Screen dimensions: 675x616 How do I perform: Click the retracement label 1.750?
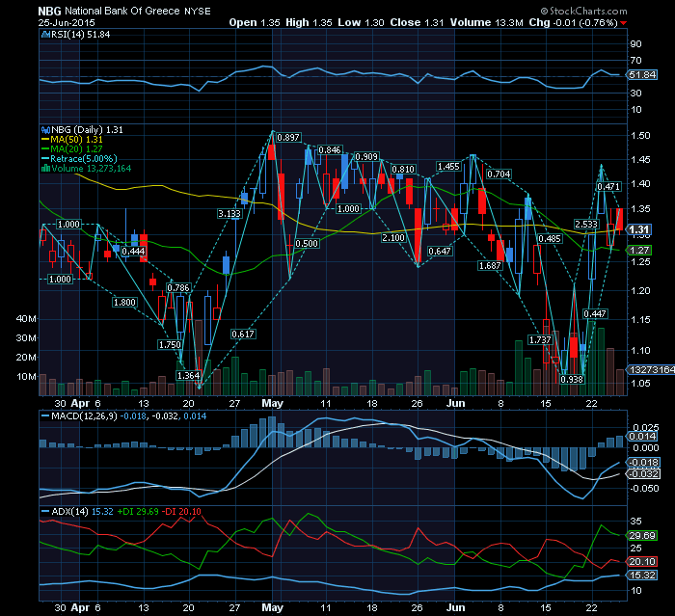[x=170, y=344]
